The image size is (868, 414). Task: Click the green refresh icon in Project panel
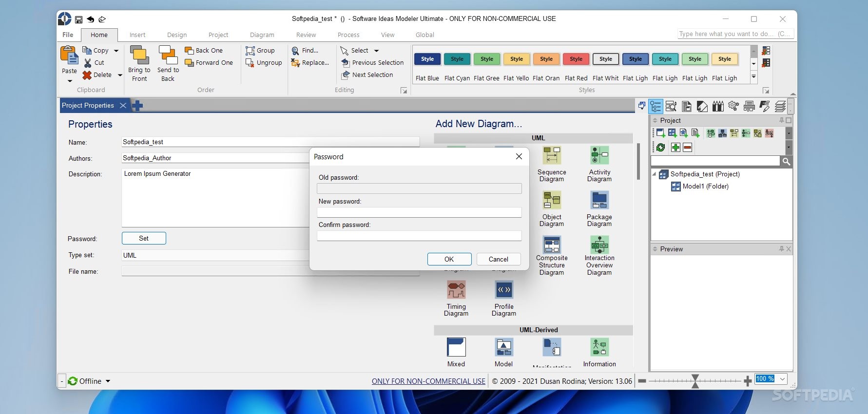click(x=661, y=148)
